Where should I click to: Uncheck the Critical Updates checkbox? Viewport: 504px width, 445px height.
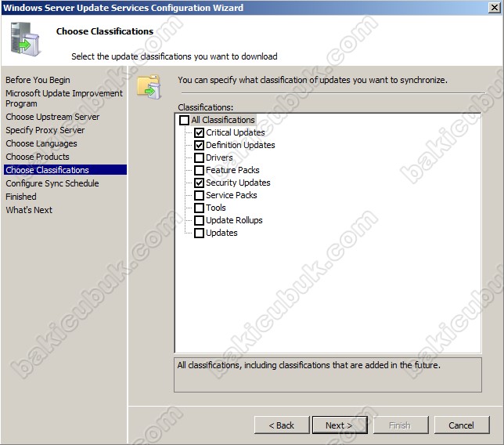click(199, 132)
